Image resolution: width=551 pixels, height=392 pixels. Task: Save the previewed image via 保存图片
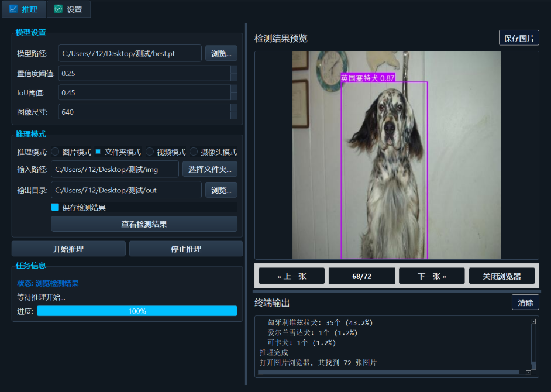[519, 37]
